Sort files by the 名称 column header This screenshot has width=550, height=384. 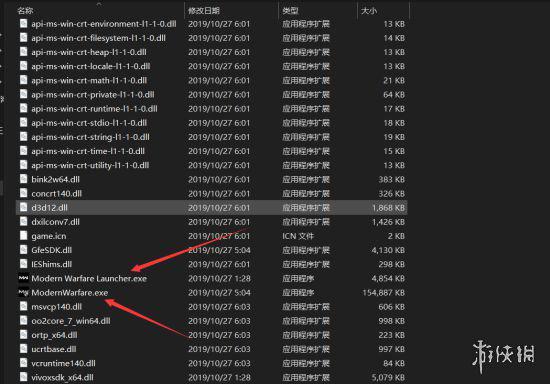(25, 11)
